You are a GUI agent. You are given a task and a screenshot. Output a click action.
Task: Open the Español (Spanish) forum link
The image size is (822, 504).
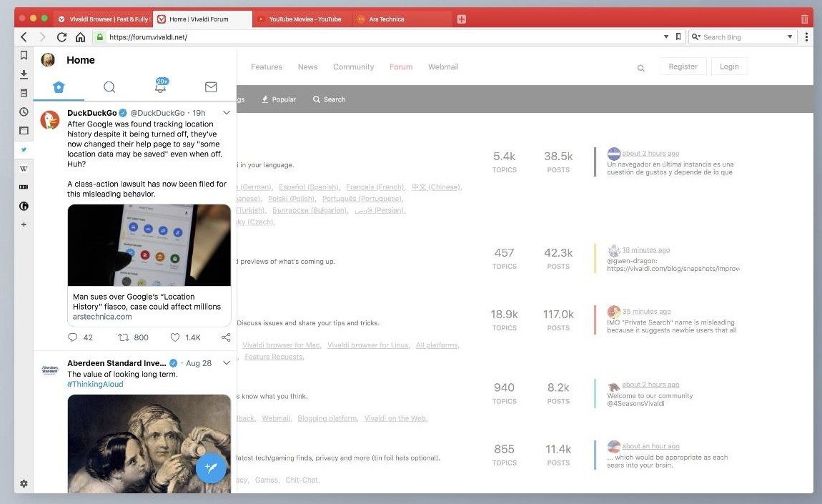pyautogui.click(x=310, y=187)
